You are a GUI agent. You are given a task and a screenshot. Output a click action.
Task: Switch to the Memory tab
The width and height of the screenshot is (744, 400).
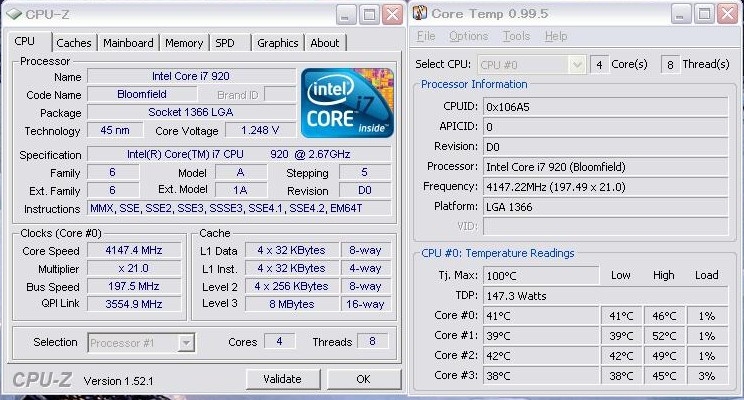tap(184, 43)
